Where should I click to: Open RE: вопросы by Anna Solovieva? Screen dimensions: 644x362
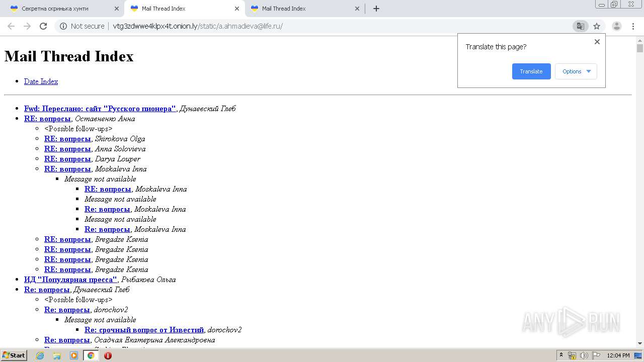[67, 149]
